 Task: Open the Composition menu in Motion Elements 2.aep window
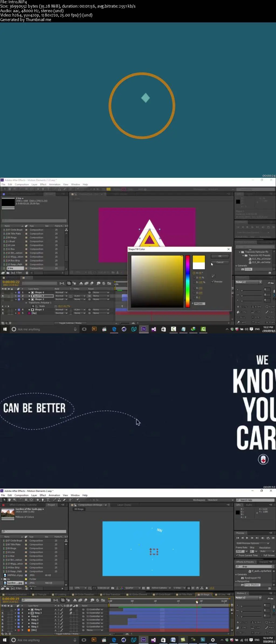coord(21,495)
